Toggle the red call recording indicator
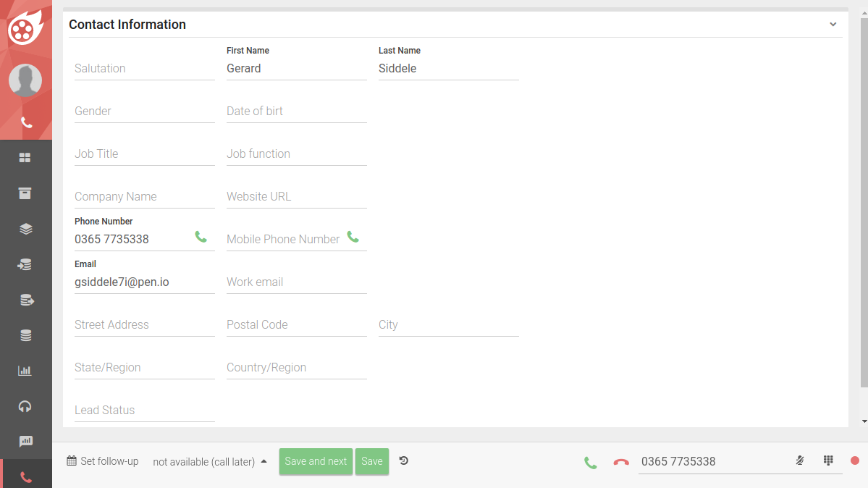Image resolution: width=868 pixels, height=488 pixels. 854,460
